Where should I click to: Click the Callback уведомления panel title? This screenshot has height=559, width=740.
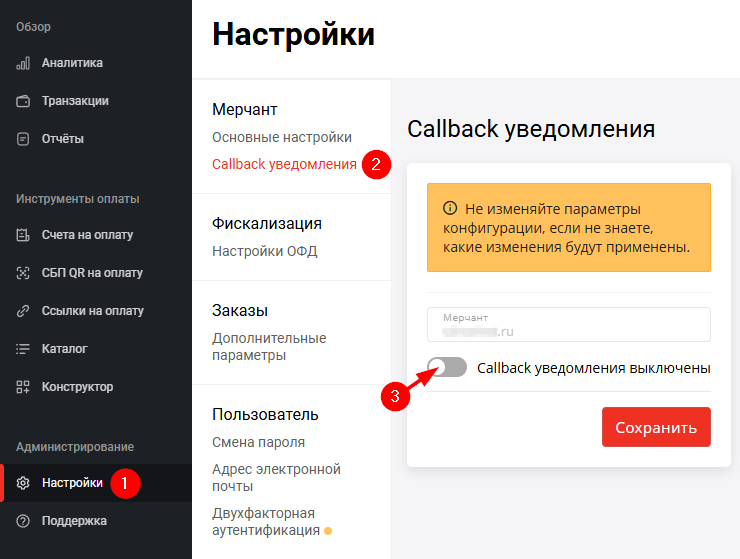coord(531,129)
